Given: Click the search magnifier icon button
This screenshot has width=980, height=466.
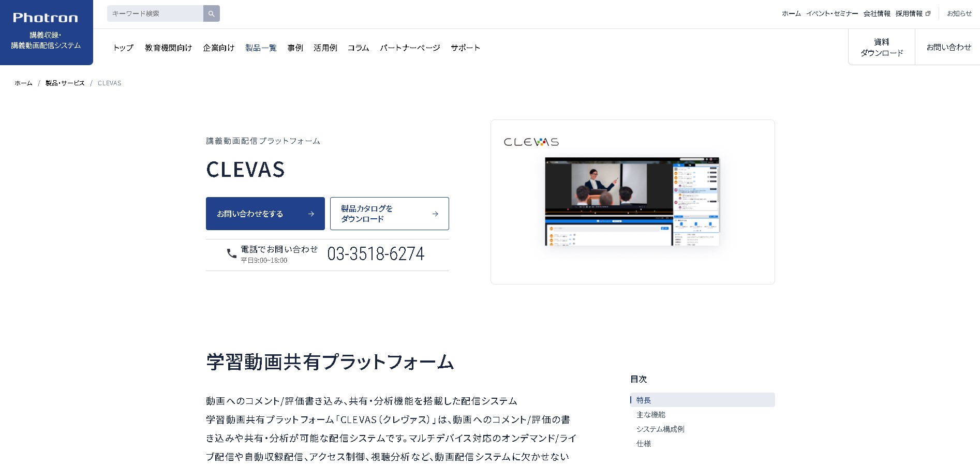Looking at the screenshot, I should (211, 13).
